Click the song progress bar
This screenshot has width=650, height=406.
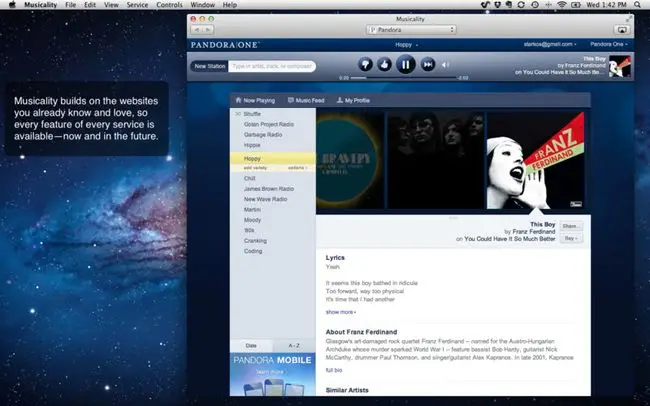pos(404,78)
